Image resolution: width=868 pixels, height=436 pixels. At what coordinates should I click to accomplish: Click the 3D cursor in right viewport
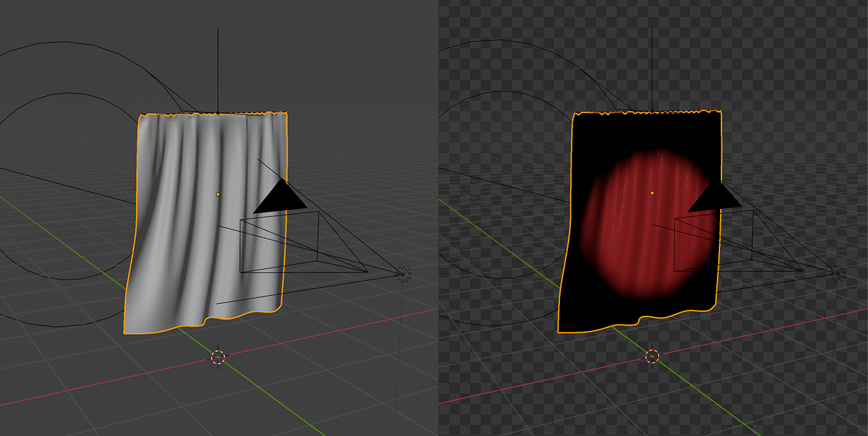(652, 356)
